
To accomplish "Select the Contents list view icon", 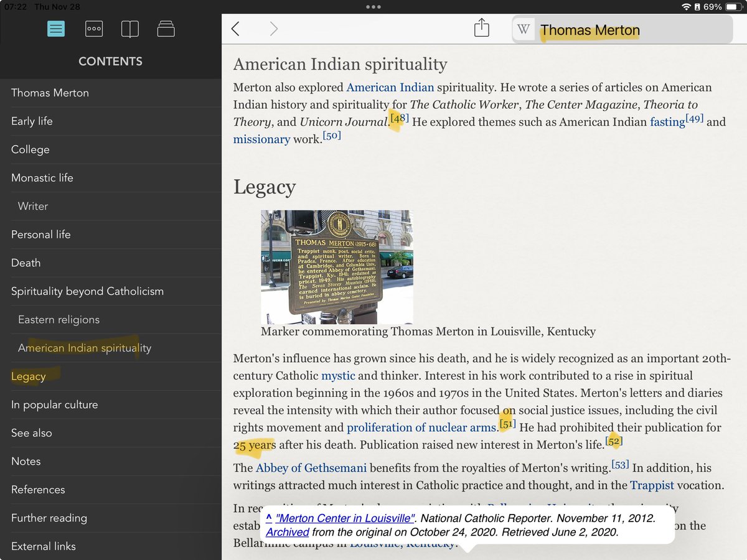I will coord(56,29).
